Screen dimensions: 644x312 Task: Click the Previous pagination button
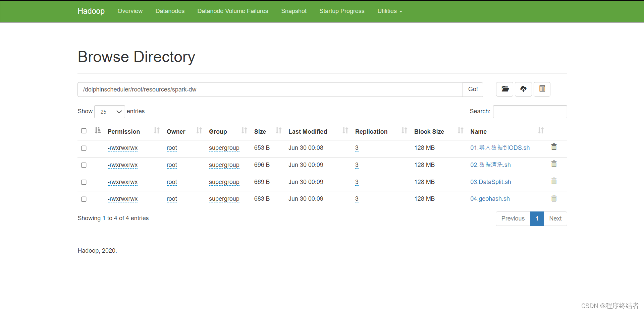(x=513, y=219)
